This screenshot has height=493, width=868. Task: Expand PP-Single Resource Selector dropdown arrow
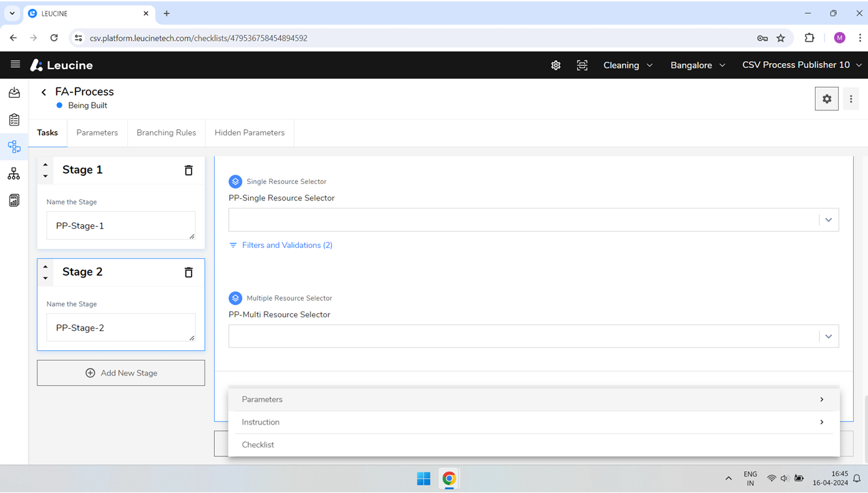(829, 220)
